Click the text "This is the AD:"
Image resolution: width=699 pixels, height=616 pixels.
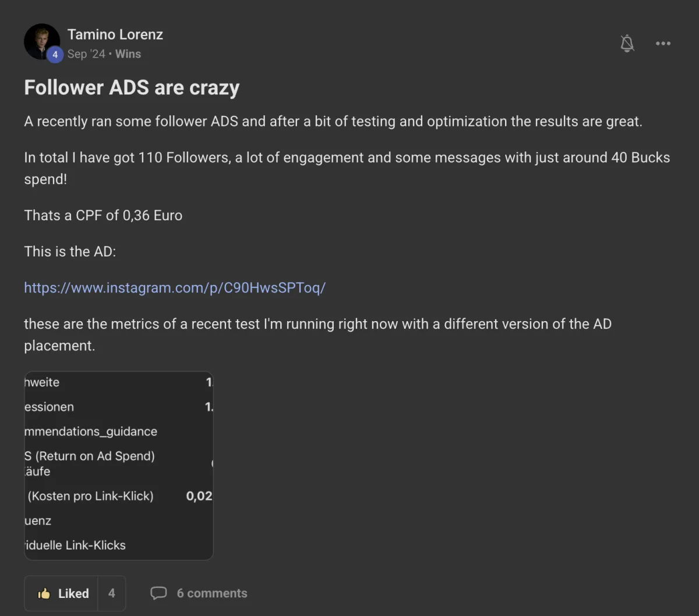(x=70, y=252)
